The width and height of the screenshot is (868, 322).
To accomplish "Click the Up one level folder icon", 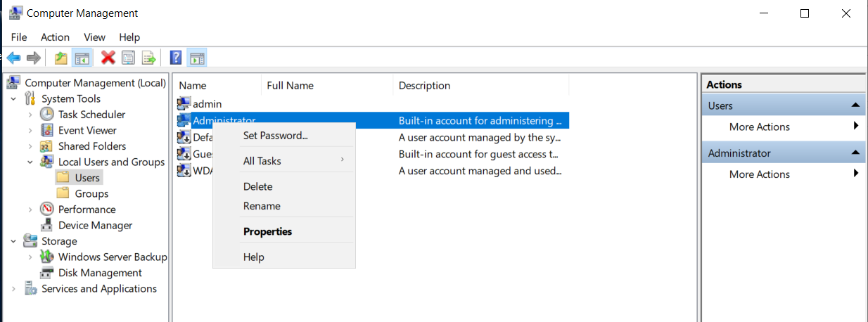I will tap(61, 58).
